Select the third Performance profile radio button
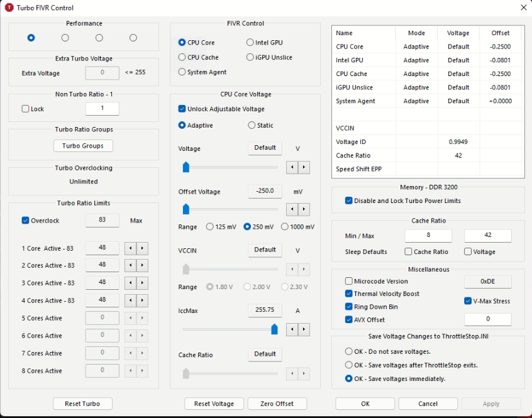 [x=99, y=38]
